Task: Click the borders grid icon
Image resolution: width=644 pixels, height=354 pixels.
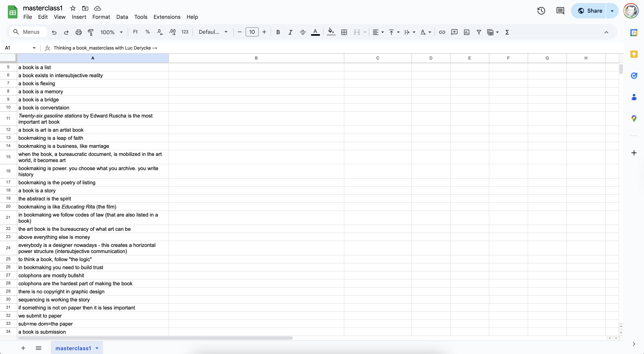Action: pyautogui.click(x=344, y=32)
